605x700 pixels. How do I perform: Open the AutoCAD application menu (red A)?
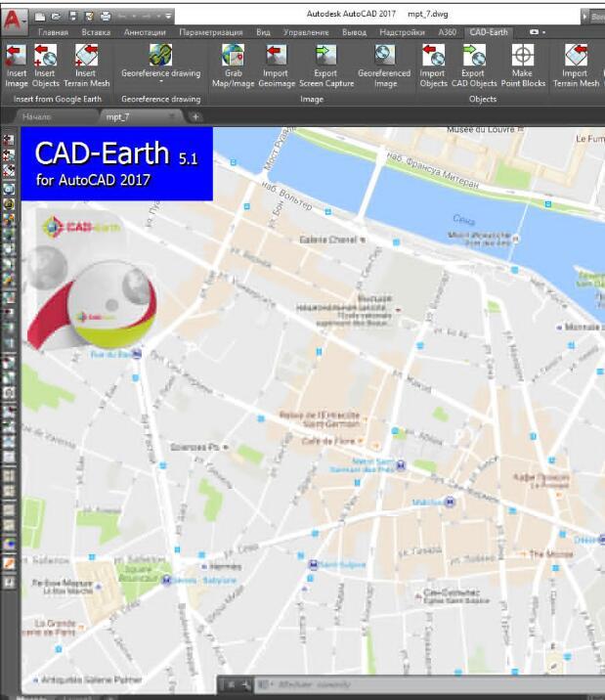point(14,20)
